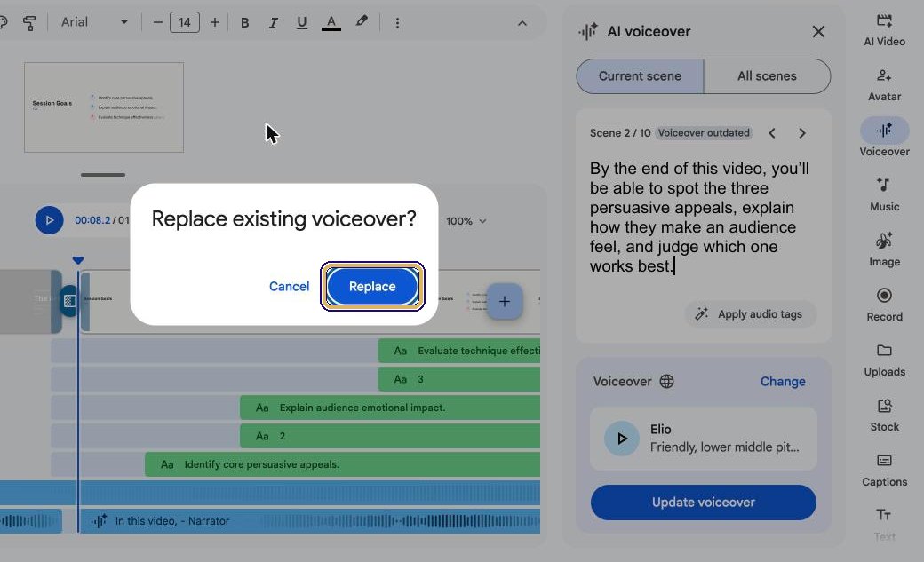
Task: Open Stock sidebar tool
Action: pyautogui.click(x=884, y=415)
